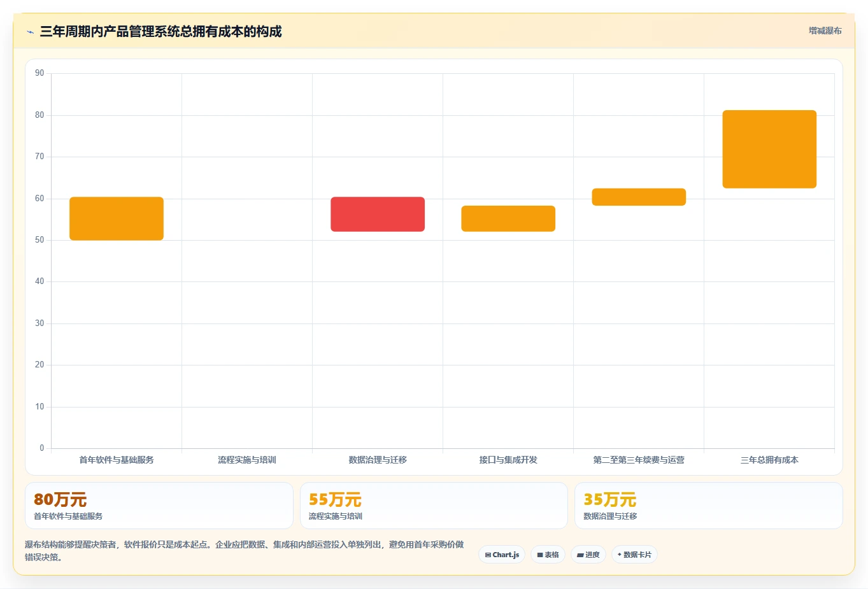This screenshot has width=868, height=589.
Task: Click the 增减瀑布 label in header
Action: (x=825, y=31)
